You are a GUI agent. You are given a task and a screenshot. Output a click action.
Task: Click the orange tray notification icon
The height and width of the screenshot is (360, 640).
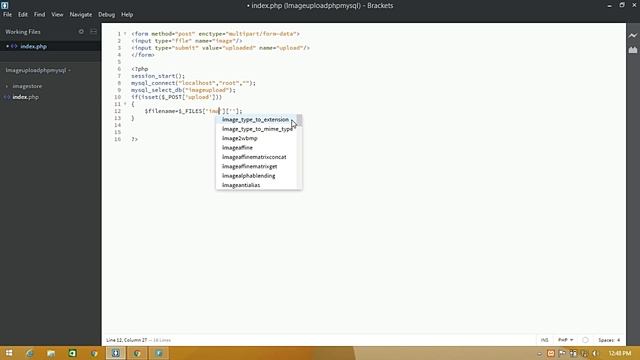tap(551, 353)
